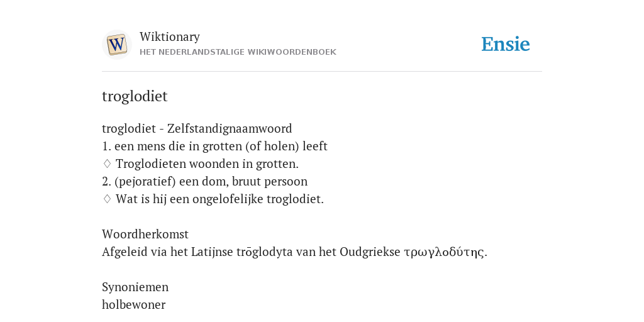Screen dimensions: 644x322
Task: Click the Wiktionary source title
Action: click(170, 36)
